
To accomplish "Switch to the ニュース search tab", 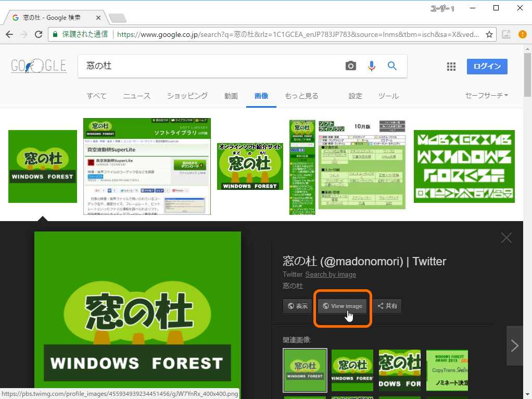I will click(x=137, y=96).
